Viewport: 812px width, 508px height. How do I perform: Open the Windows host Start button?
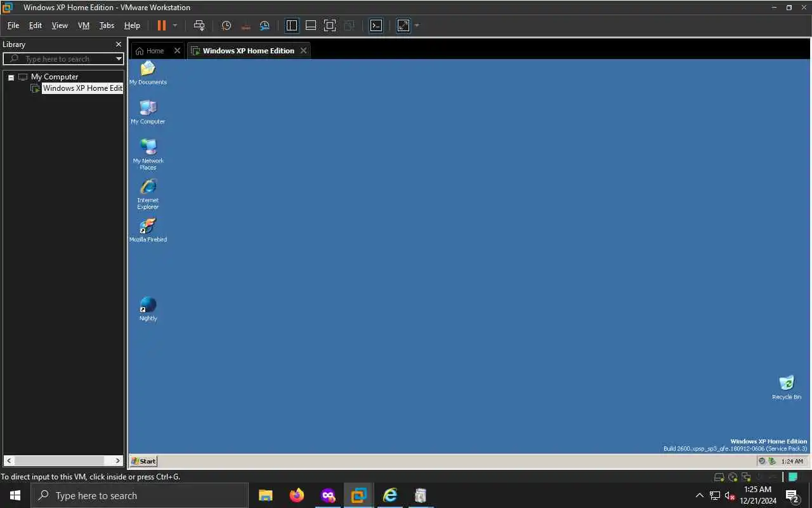[x=15, y=495]
